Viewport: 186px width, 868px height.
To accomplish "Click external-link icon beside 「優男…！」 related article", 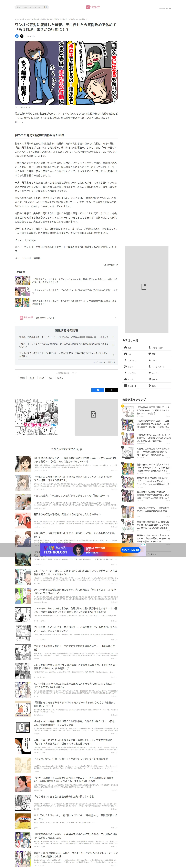I will [x=113, y=345].
